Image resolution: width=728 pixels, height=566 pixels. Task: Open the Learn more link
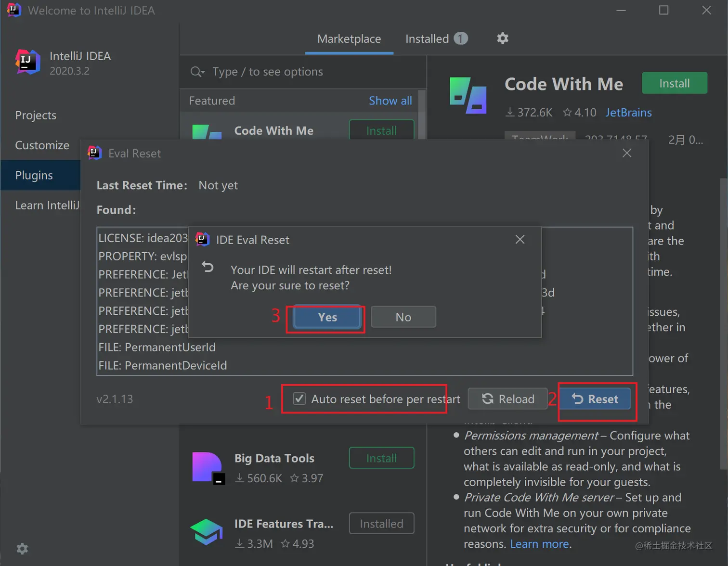539,544
